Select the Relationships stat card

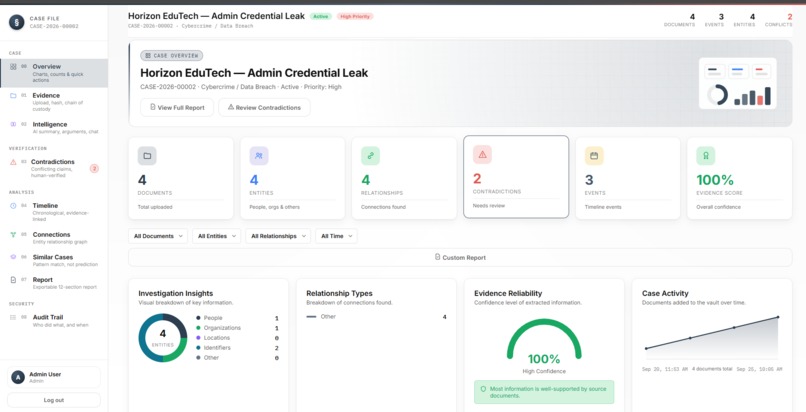point(404,178)
